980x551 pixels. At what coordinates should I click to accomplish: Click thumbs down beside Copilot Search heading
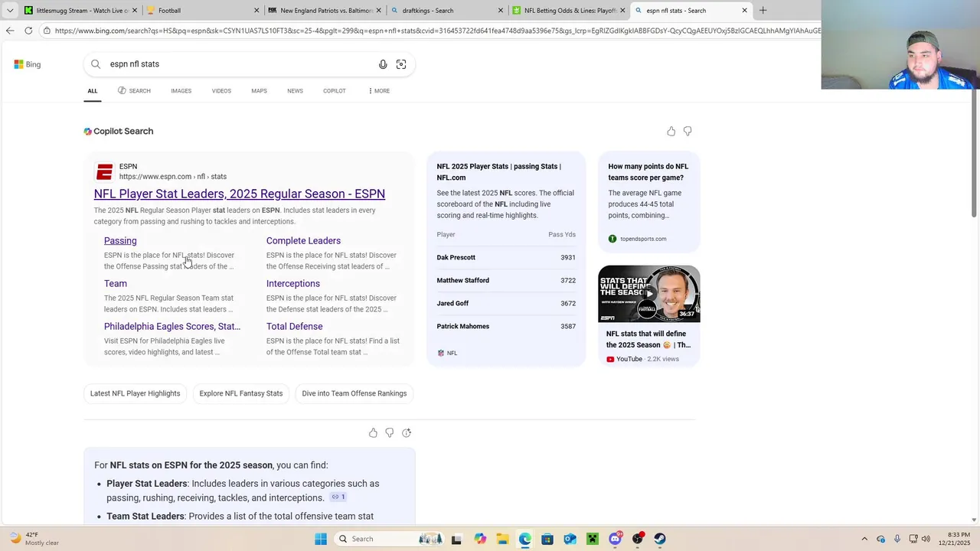pos(688,132)
